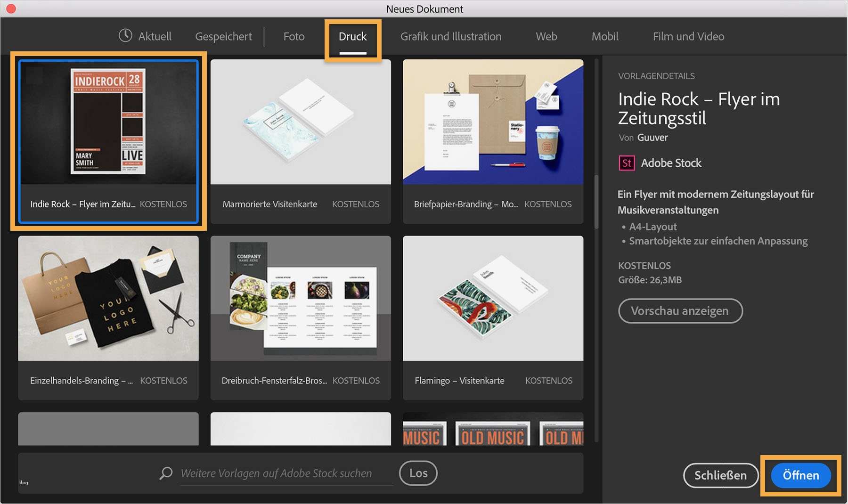Switch to the Web tab
This screenshot has height=504, width=848.
click(546, 36)
